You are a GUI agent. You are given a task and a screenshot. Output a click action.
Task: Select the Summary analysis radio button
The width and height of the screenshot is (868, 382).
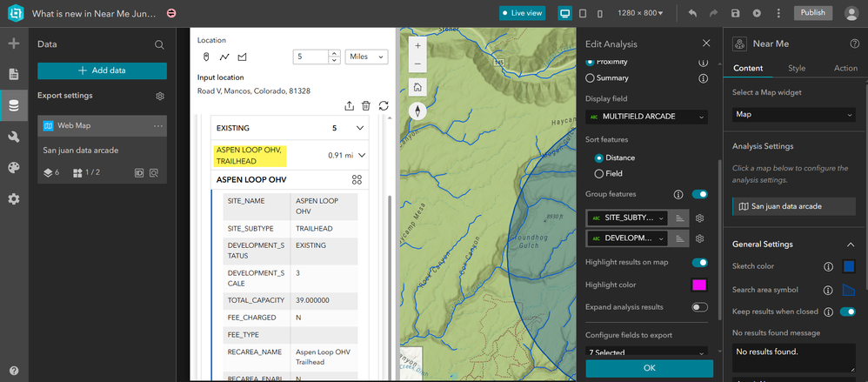click(x=590, y=78)
